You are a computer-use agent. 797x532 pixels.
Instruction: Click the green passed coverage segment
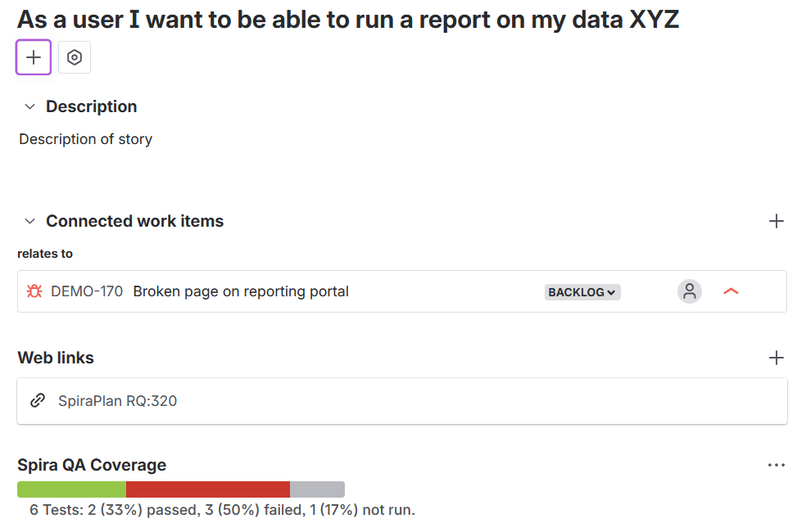point(71,489)
